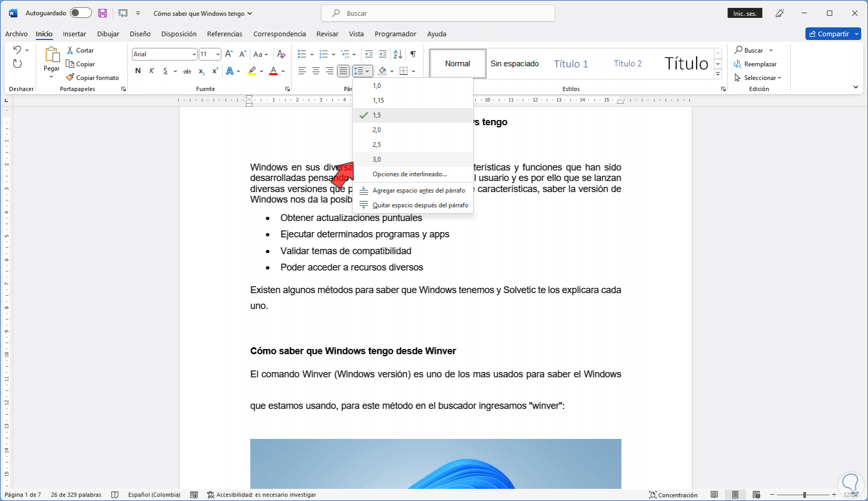Toggle bold (N) formatting

pyautogui.click(x=138, y=71)
